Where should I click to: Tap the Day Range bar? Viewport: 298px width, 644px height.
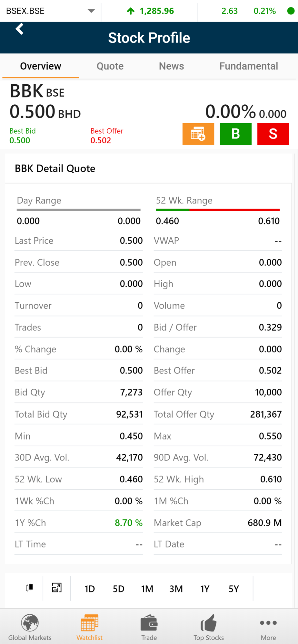click(x=79, y=210)
